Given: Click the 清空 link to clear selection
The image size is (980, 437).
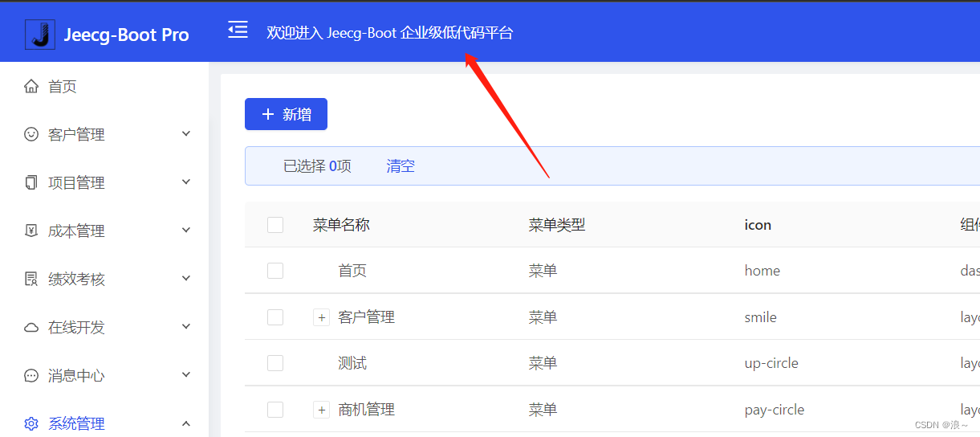Looking at the screenshot, I should pyautogui.click(x=401, y=166).
